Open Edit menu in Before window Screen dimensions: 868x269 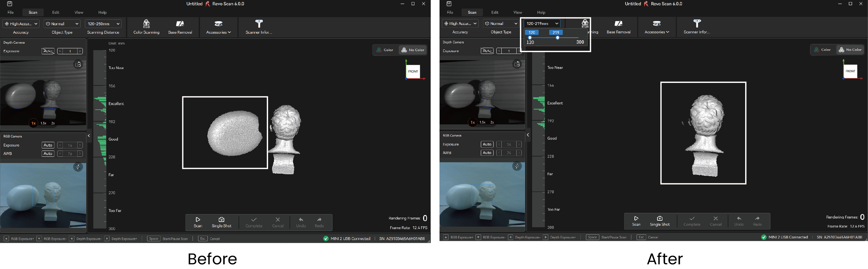pyautogui.click(x=56, y=12)
